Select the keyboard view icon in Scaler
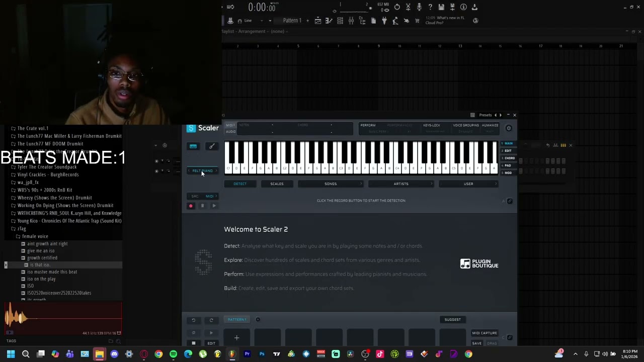The width and height of the screenshot is (644, 362). coord(193,146)
